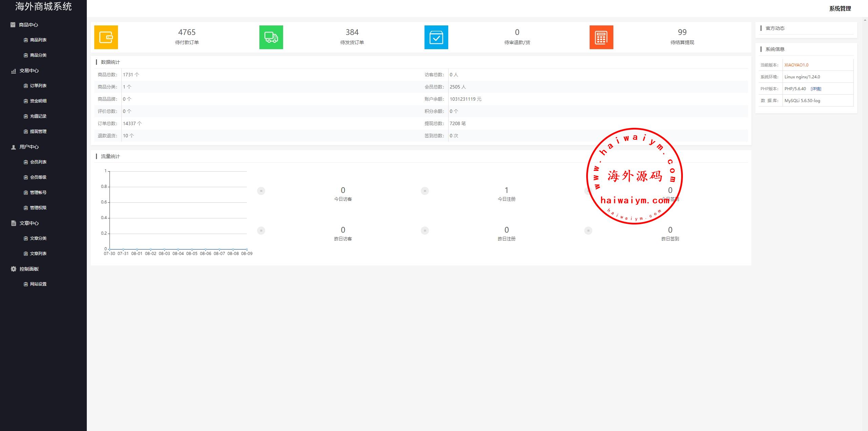This screenshot has width=868, height=431.
Task: Click the circular icon beside 昨日注册
Action: [425, 231]
